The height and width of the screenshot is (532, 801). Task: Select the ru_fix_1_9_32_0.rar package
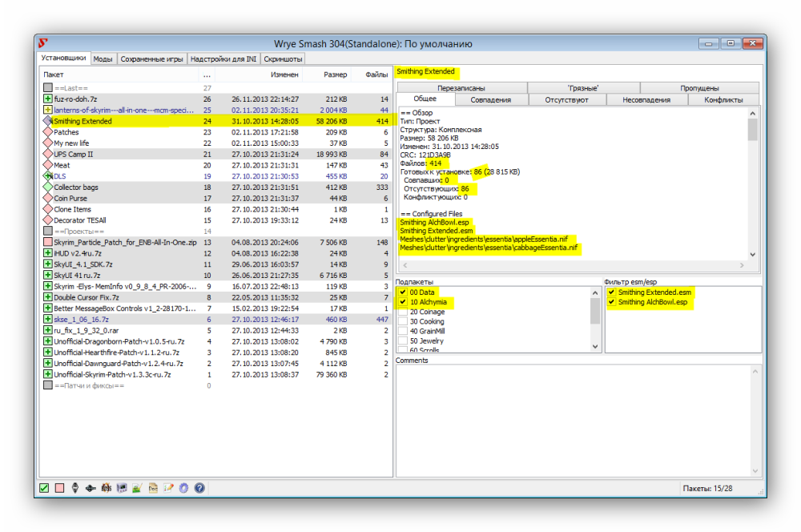[x=216, y=330]
